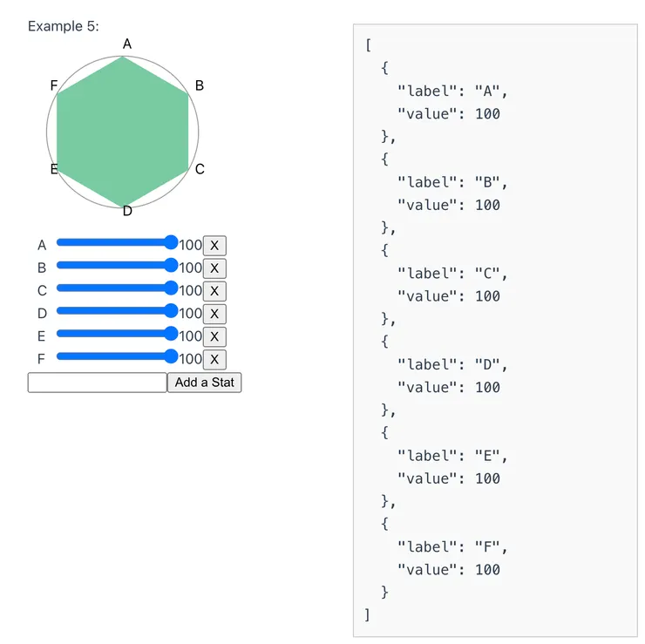This screenshot has height=644, width=645.
Task: Click the B label beside the chart
Action: (200, 85)
